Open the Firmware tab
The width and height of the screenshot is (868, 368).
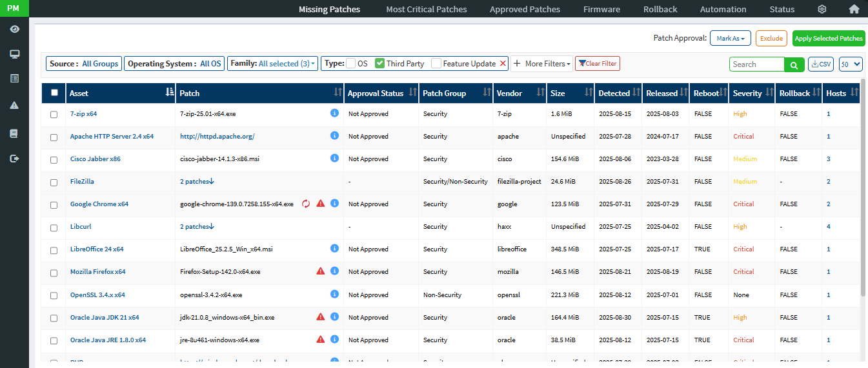(x=601, y=9)
